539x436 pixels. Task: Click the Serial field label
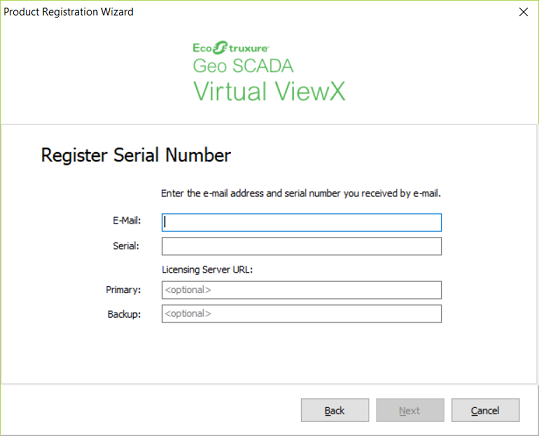click(x=126, y=246)
